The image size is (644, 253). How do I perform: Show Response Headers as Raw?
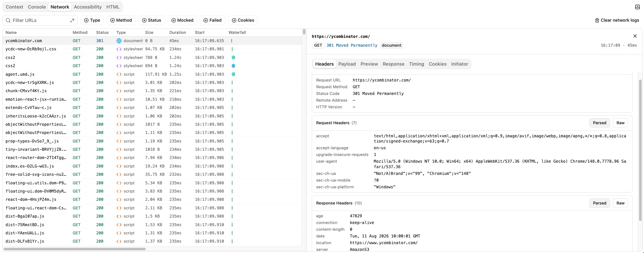tap(620, 203)
